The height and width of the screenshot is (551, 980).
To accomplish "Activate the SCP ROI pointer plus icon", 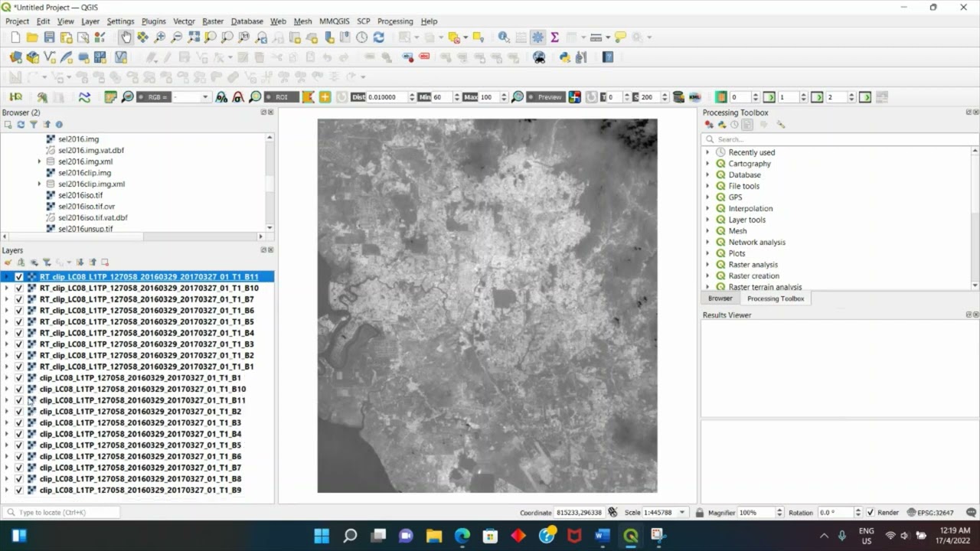I will (x=325, y=97).
